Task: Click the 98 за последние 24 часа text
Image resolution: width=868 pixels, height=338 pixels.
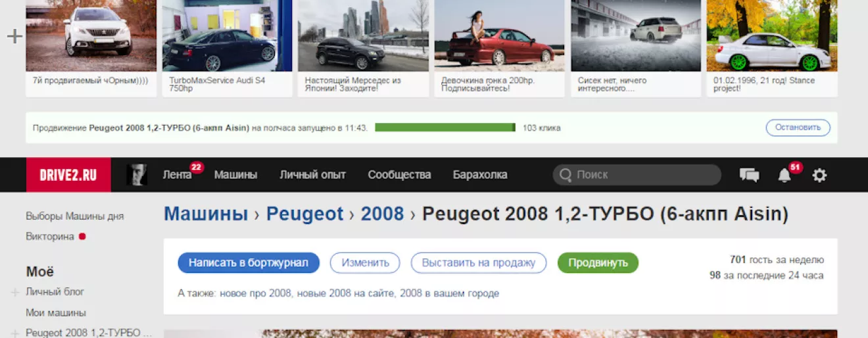Action: 766,276
